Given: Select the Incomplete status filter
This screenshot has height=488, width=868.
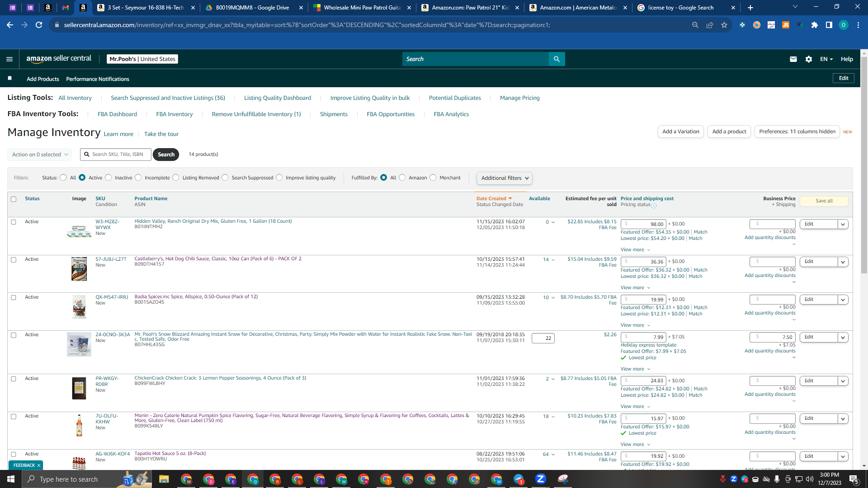Looking at the screenshot, I should (x=138, y=178).
